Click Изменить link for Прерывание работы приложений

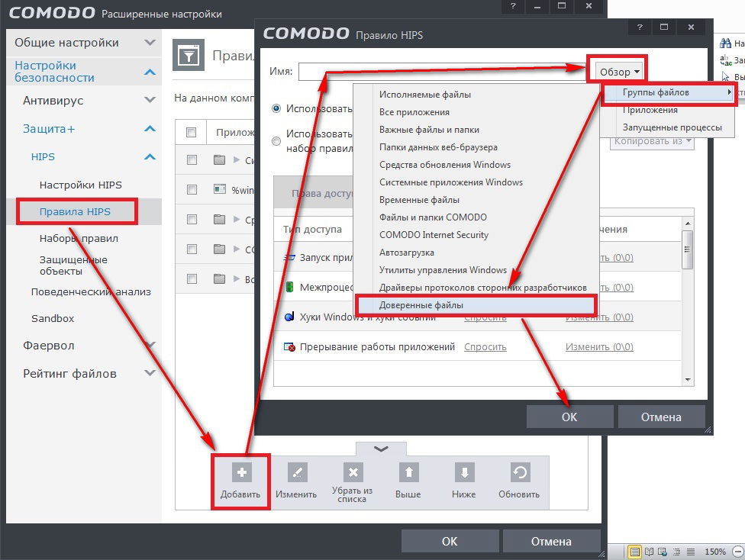599,346
